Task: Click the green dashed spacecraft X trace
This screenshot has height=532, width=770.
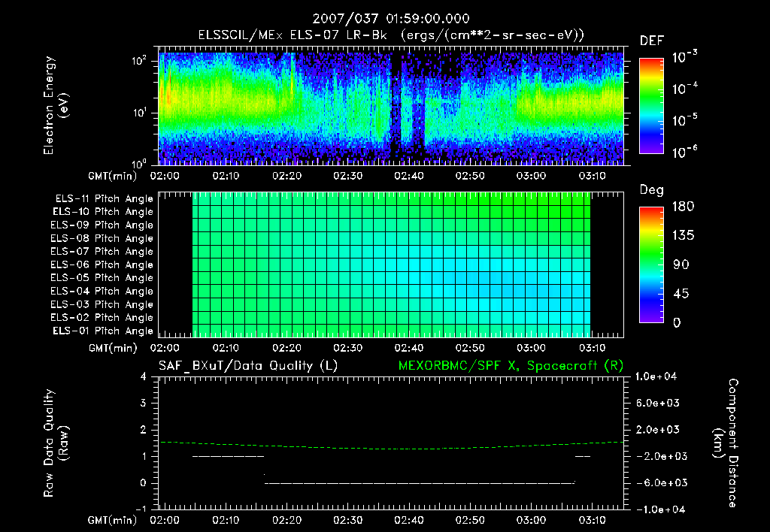Action: tap(391, 446)
